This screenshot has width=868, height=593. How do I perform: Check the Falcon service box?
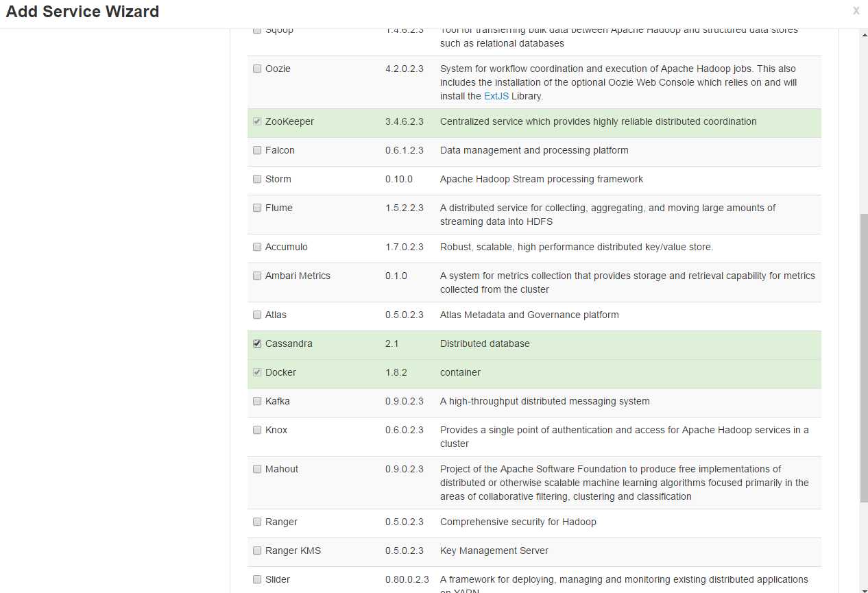pos(257,150)
